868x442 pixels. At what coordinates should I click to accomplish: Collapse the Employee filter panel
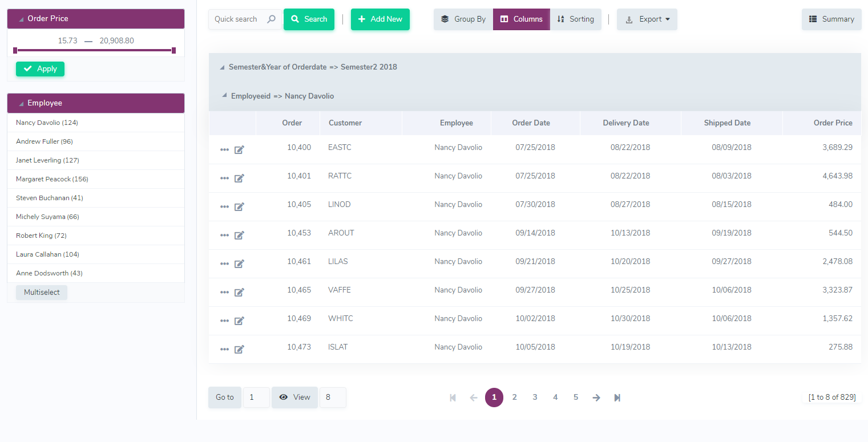coord(21,103)
